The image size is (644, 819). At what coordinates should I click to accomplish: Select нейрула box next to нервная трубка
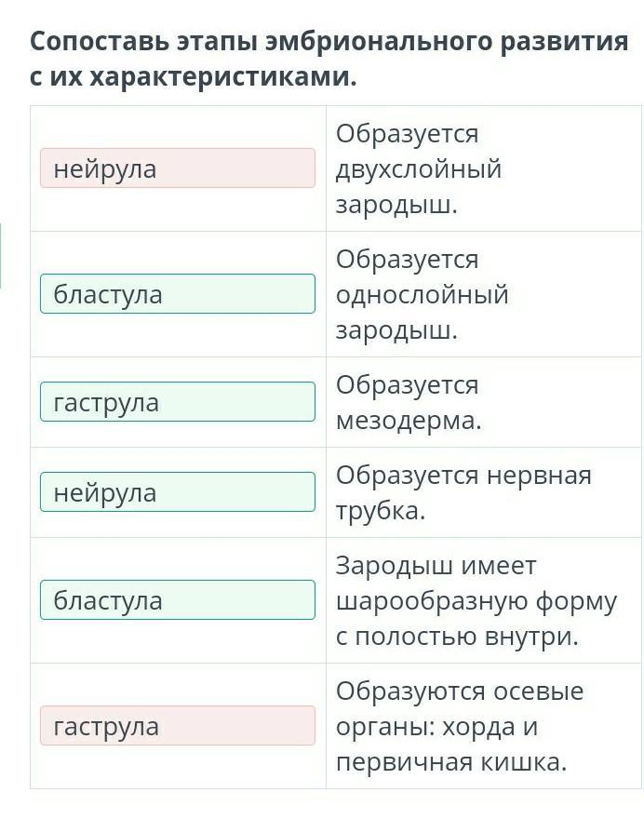pyautogui.click(x=177, y=492)
